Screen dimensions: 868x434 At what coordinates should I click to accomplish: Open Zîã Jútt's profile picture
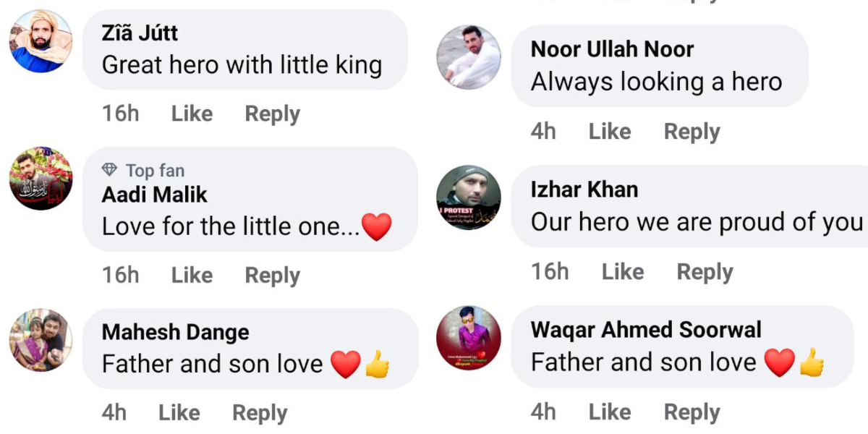pyautogui.click(x=41, y=41)
